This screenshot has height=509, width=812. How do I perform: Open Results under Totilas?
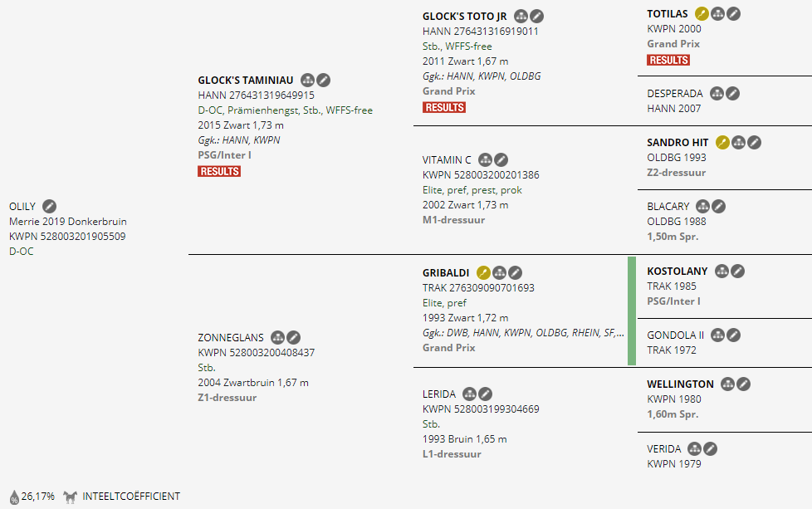point(668,60)
